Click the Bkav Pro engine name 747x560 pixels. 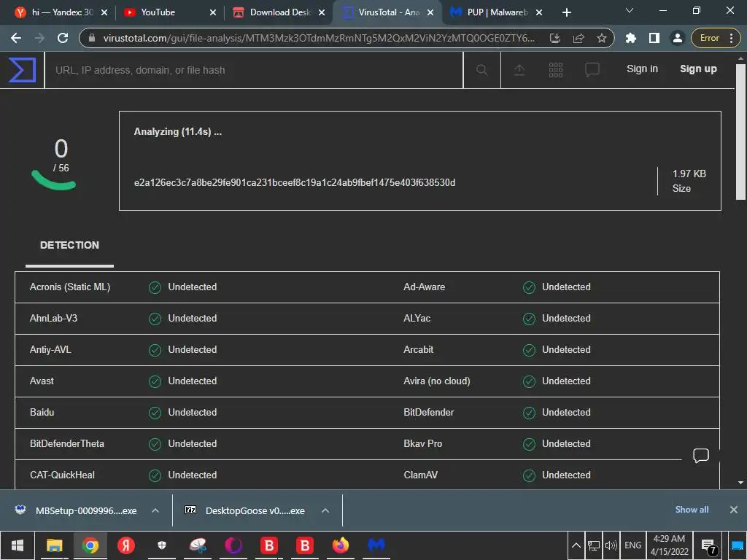click(422, 443)
